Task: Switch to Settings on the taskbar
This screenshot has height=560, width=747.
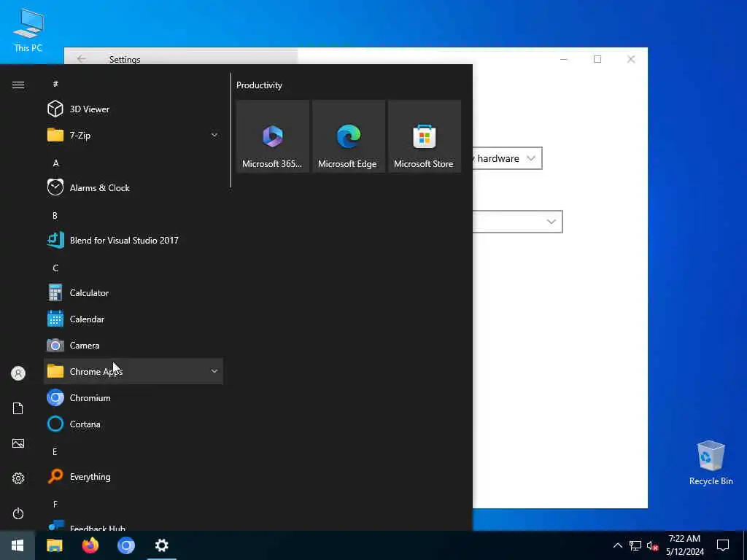Action: tap(162, 545)
